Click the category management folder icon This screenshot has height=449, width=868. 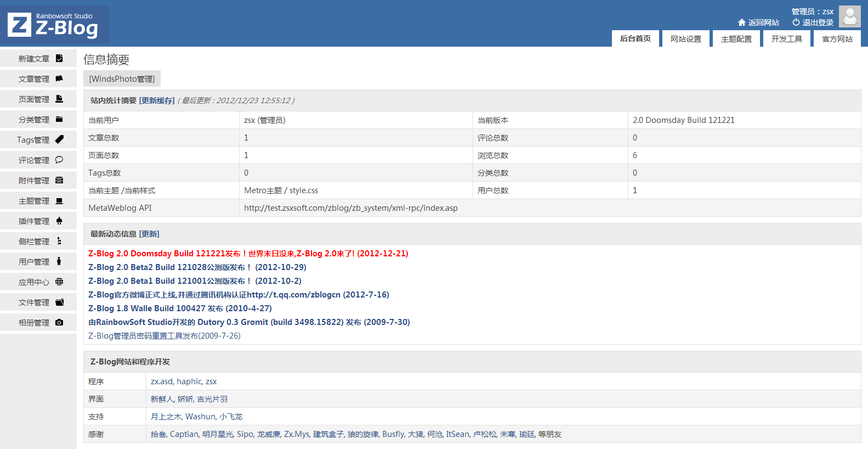59,119
